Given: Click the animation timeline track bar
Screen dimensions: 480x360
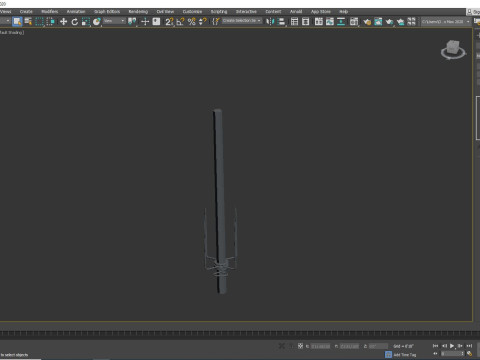Looking at the screenshot, I should (236, 333).
